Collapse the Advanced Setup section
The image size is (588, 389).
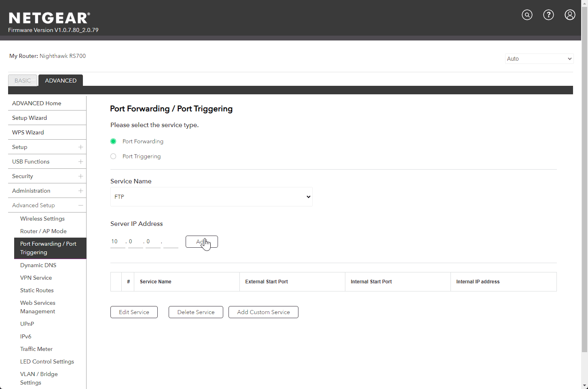(x=80, y=205)
